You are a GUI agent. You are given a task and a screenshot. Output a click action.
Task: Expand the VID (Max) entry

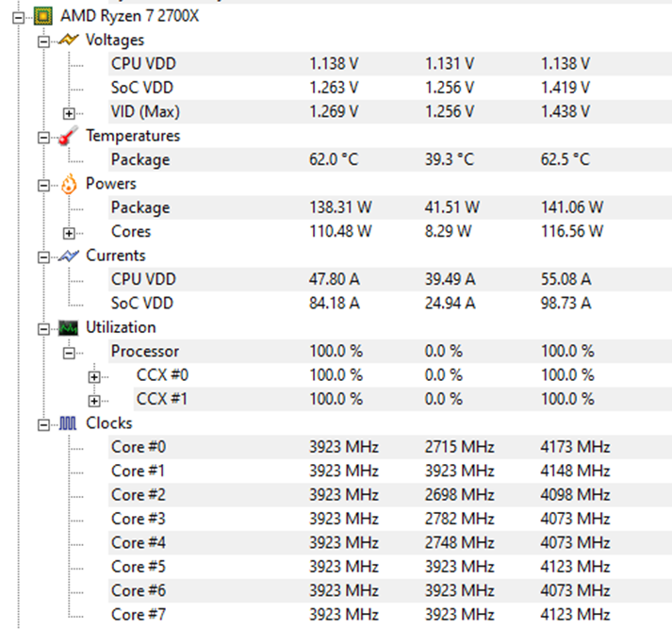(68, 112)
